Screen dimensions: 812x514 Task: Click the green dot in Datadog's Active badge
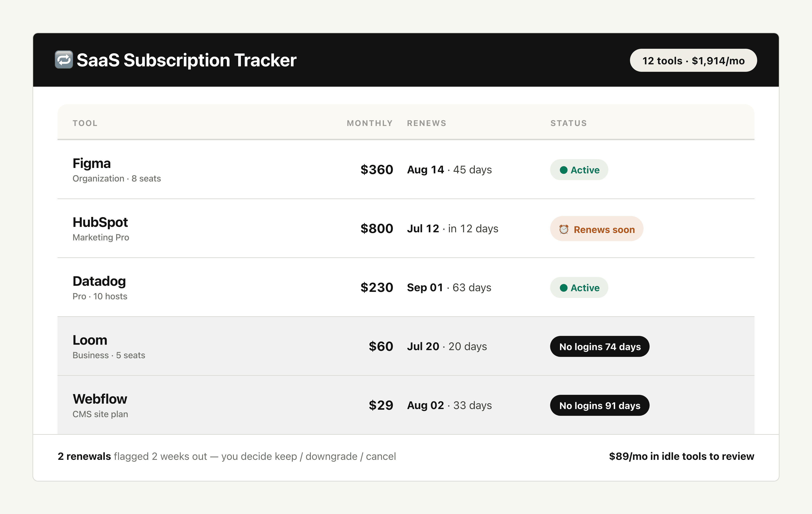pos(563,288)
